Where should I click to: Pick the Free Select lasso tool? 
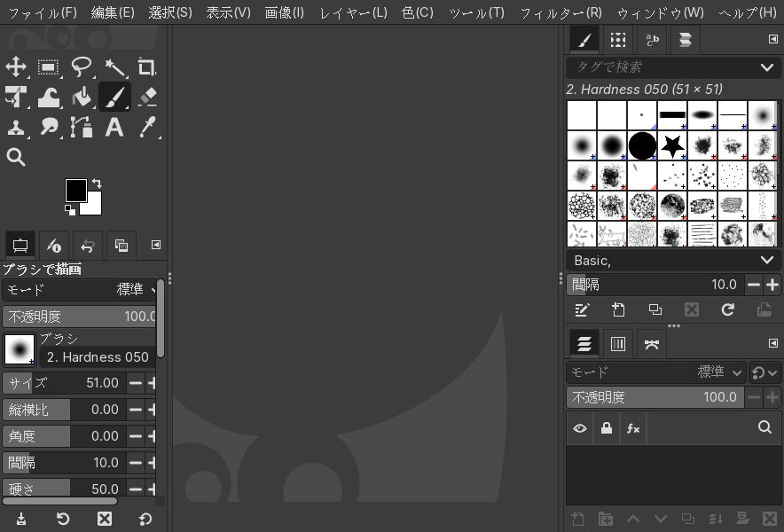pos(82,67)
